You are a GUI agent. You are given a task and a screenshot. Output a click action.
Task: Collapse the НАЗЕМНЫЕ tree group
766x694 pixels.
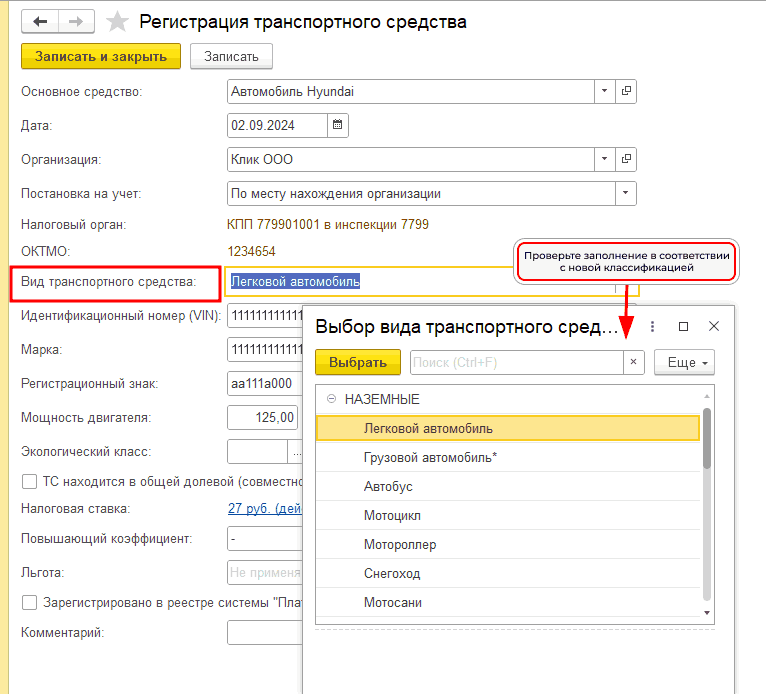[x=331, y=399]
